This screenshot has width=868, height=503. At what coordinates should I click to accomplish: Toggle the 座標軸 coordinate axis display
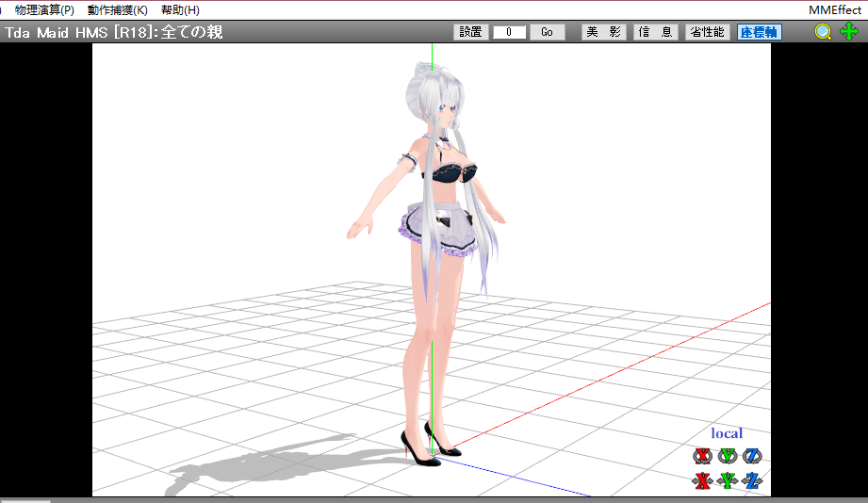pos(759,32)
